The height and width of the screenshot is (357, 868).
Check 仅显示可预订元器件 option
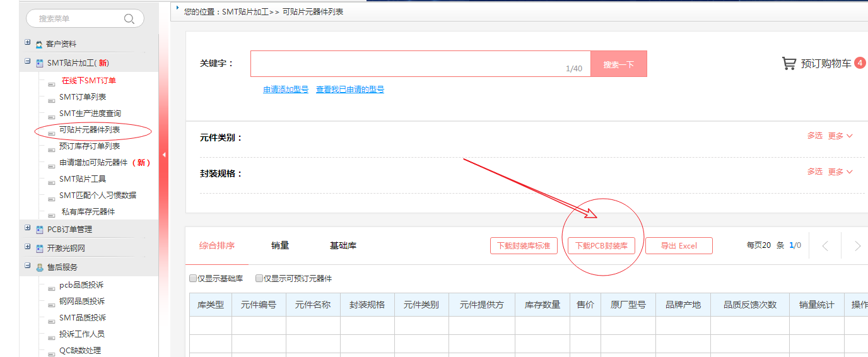coord(259,278)
